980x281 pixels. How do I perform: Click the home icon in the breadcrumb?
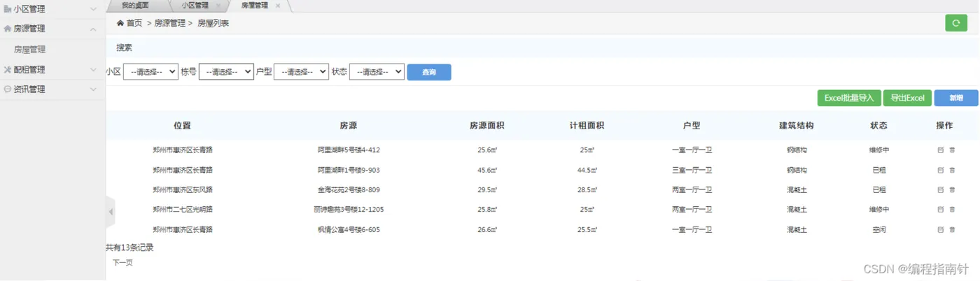click(x=120, y=23)
